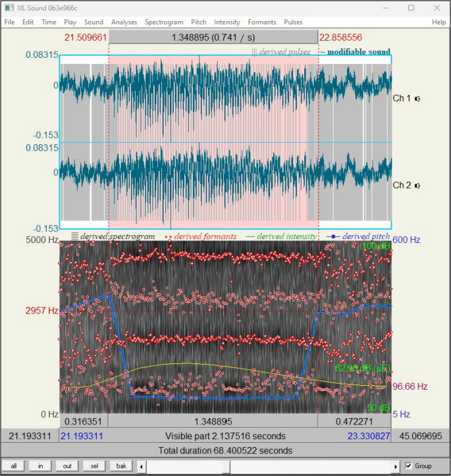Maximize the Sound editor window

click(411, 8)
